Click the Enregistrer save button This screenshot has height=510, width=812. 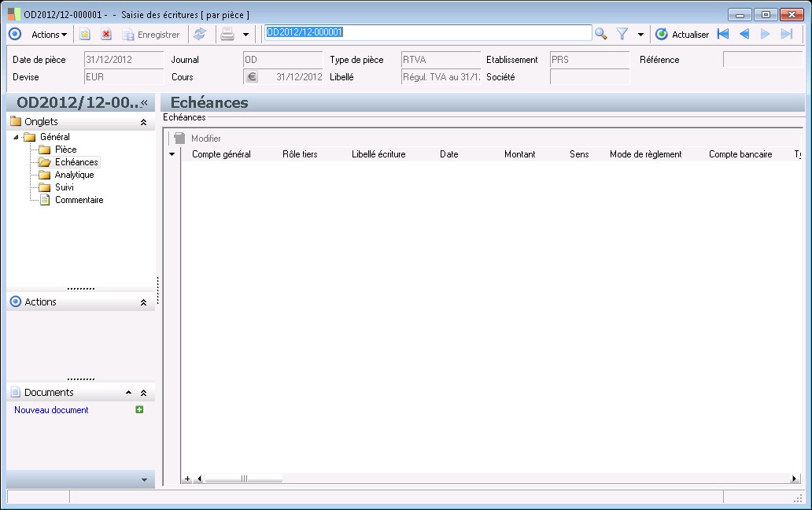tap(151, 35)
